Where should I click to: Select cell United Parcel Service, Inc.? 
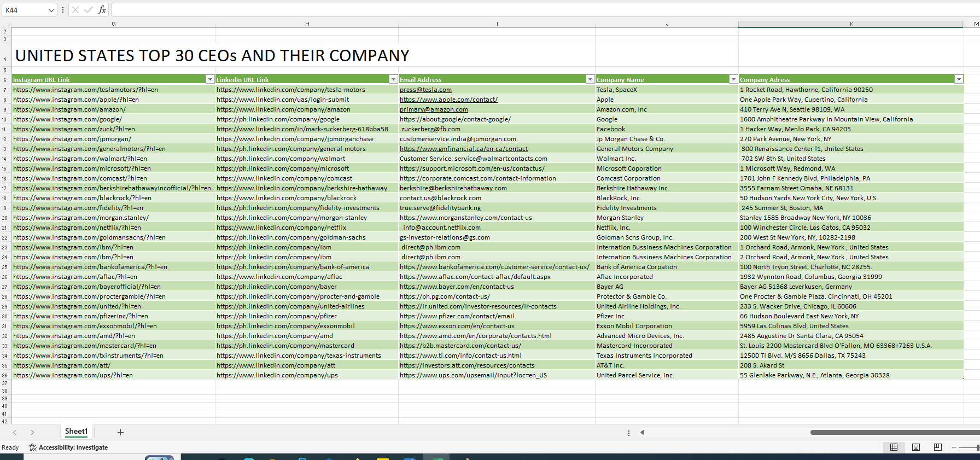tap(667, 375)
